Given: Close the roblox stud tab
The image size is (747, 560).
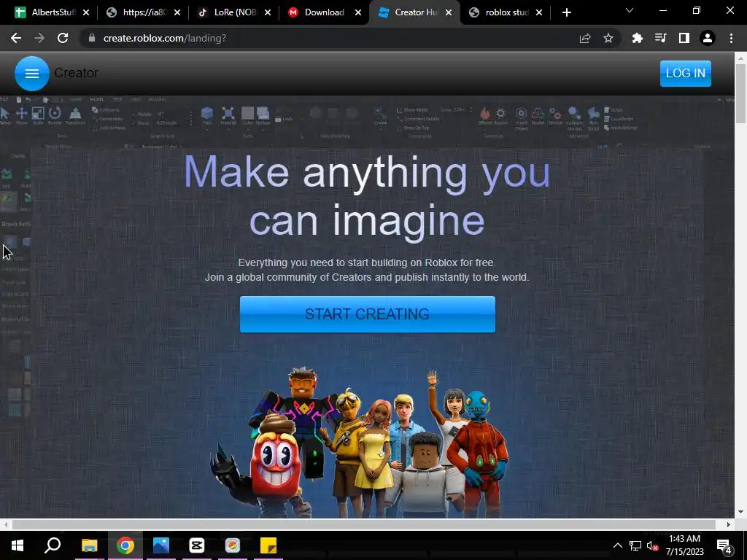Looking at the screenshot, I should pos(539,13).
